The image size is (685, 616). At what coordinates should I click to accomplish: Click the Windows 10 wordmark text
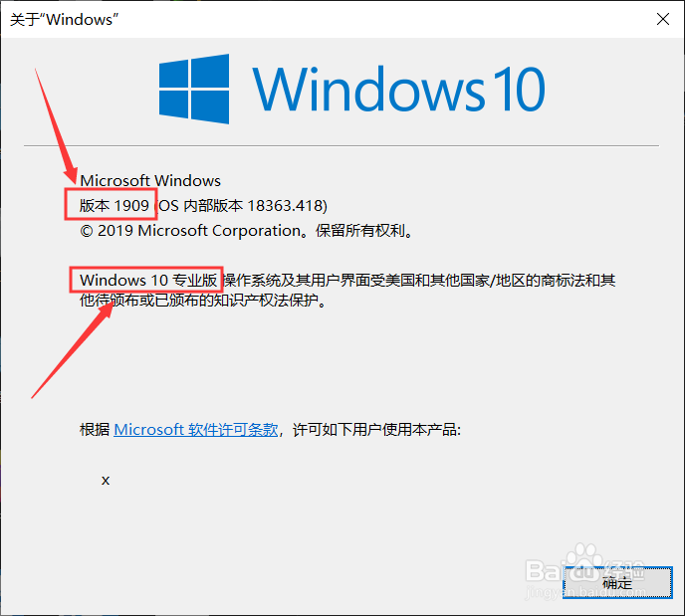pos(398,90)
